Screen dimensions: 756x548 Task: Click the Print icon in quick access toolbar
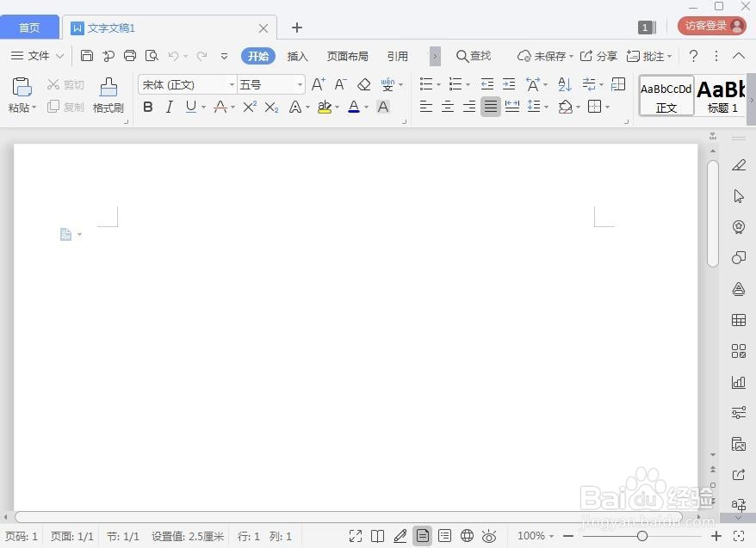tap(129, 55)
